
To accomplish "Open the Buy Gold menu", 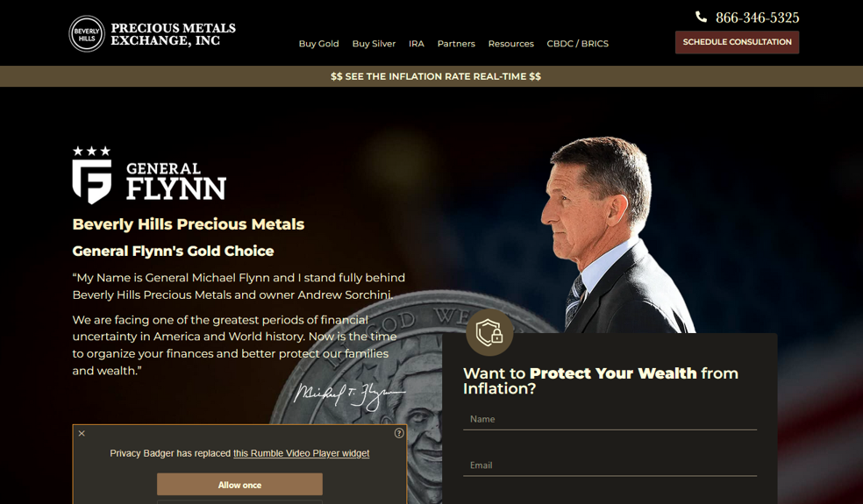I will pos(318,44).
